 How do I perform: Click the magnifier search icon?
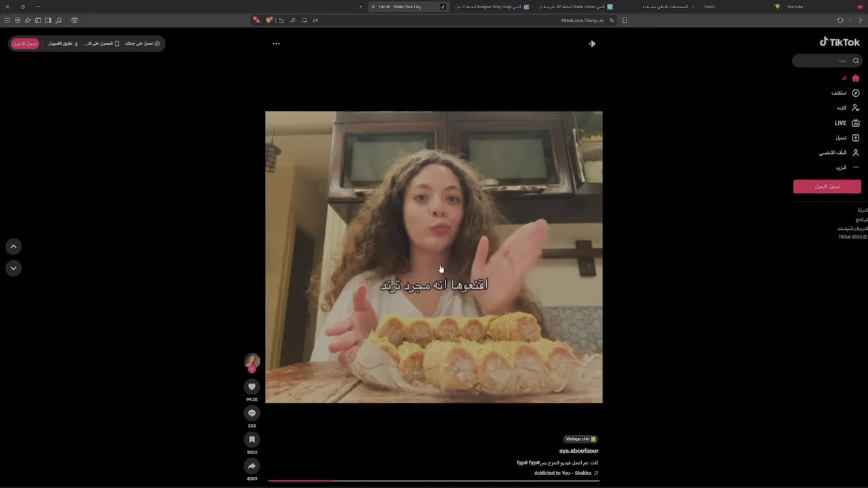point(856,61)
